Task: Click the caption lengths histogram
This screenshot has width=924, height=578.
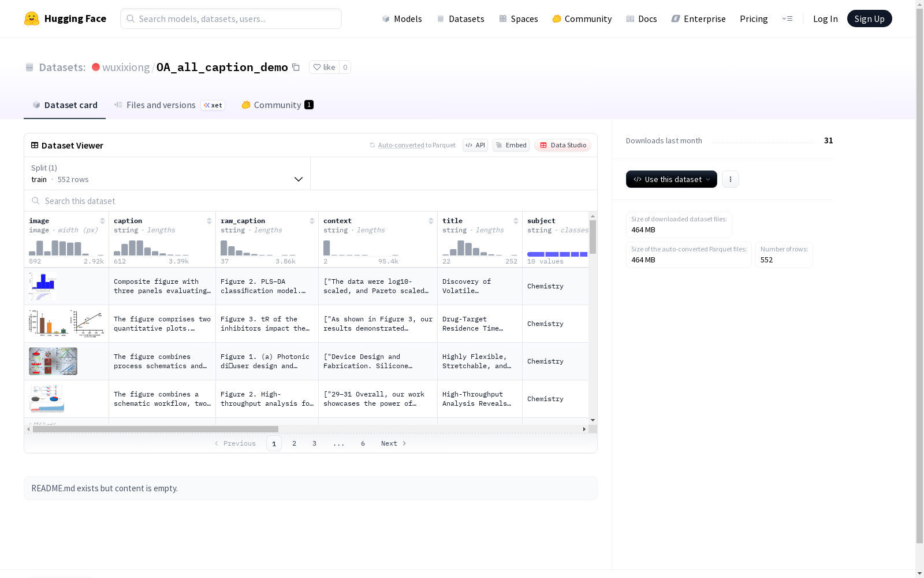Action: click(x=151, y=247)
